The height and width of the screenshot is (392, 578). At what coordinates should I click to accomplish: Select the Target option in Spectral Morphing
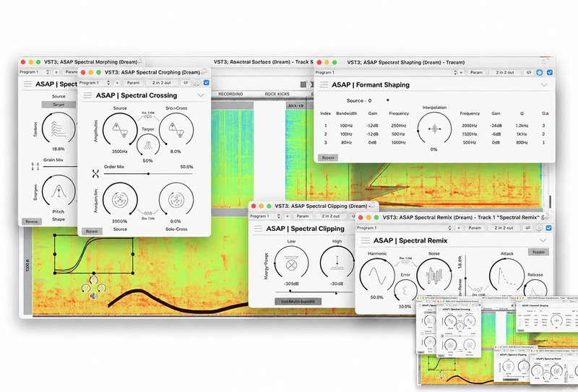pos(59,105)
